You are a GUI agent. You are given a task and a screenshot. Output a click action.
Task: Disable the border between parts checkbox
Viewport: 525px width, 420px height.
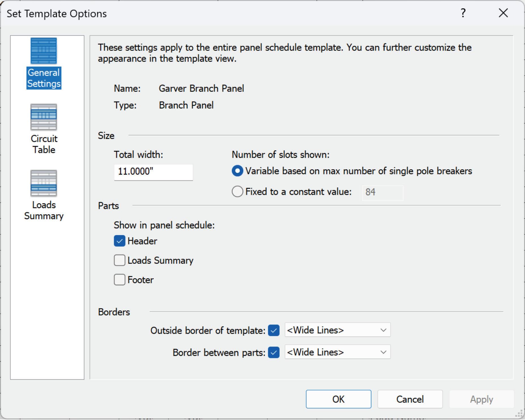coord(274,352)
